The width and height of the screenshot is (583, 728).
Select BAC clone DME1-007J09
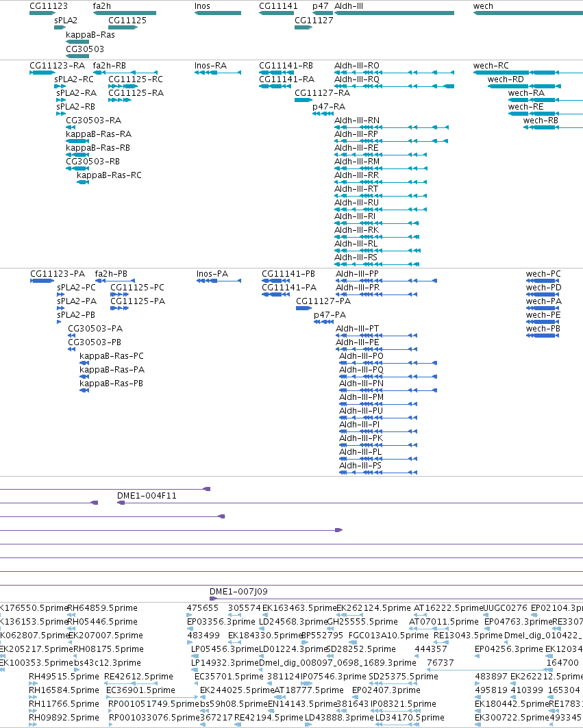pos(238,592)
